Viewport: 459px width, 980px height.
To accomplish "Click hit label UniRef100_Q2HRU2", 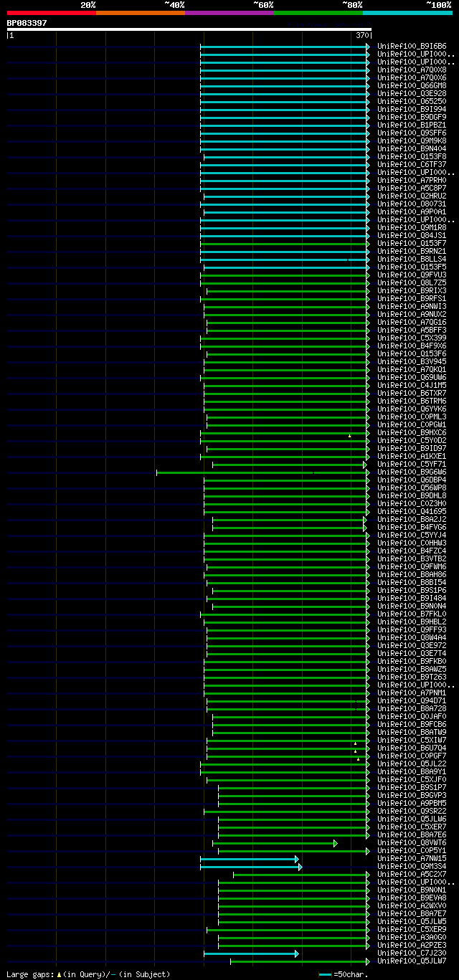I will click(412, 196).
